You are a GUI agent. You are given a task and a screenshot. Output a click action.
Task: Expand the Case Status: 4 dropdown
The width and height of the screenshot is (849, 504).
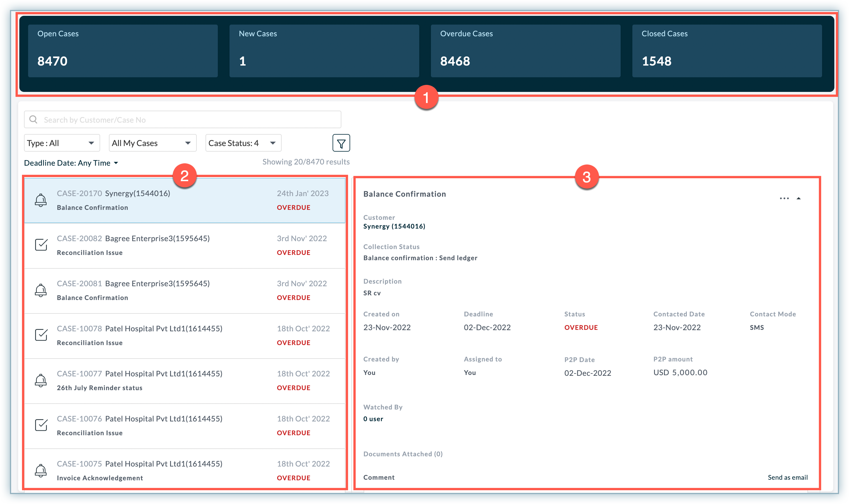click(243, 143)
